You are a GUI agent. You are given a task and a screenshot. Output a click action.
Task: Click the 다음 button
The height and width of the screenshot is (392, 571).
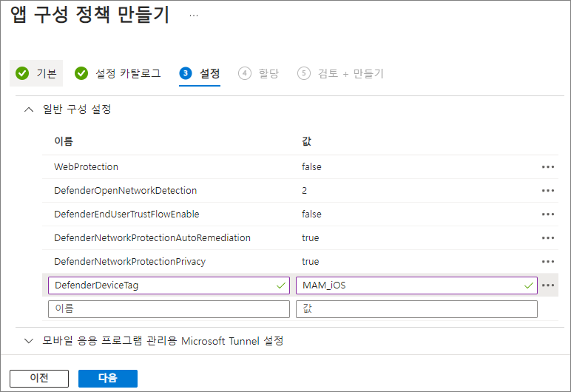pyautogui.click(x=108, y=378)
